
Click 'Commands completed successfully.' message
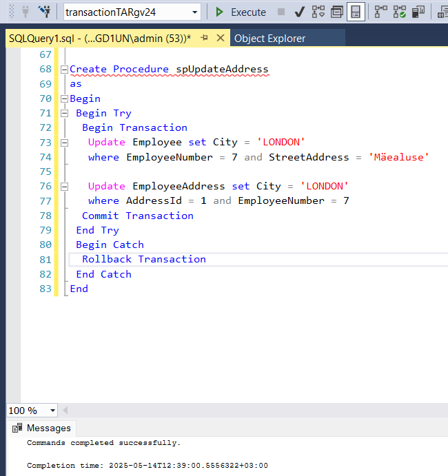pos(103,443)
